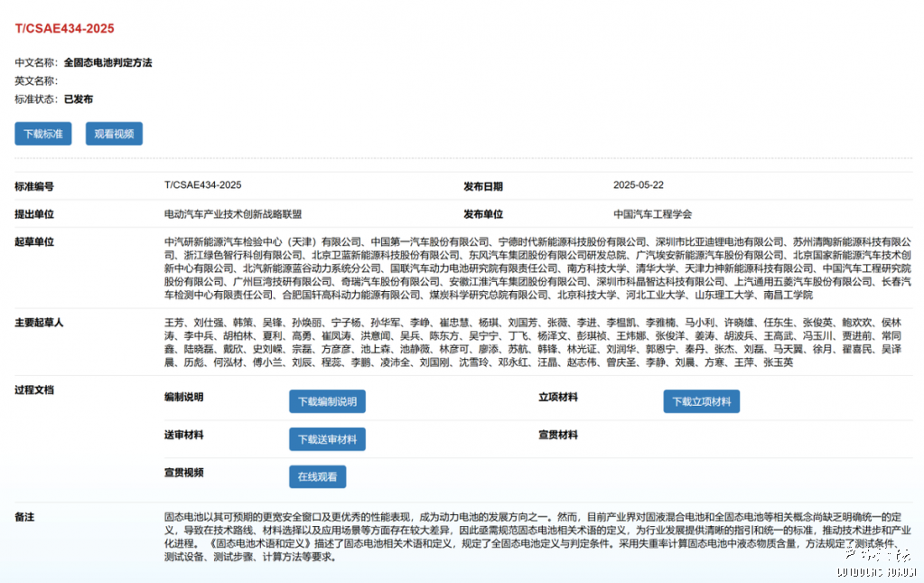Viewport: 924px width, 583px height.
Task: Select the T/CSAE434-2025 value in the table
Action: tap(202, 185)
